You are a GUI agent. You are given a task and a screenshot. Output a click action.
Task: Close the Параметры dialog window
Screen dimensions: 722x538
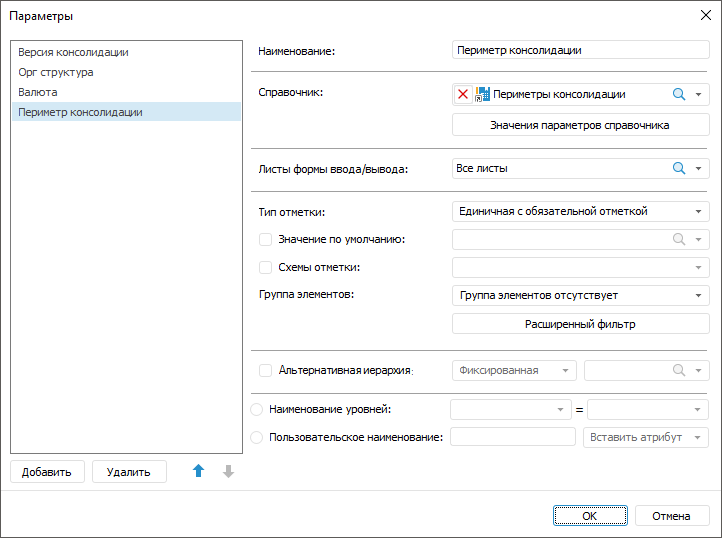pos(704,15)
